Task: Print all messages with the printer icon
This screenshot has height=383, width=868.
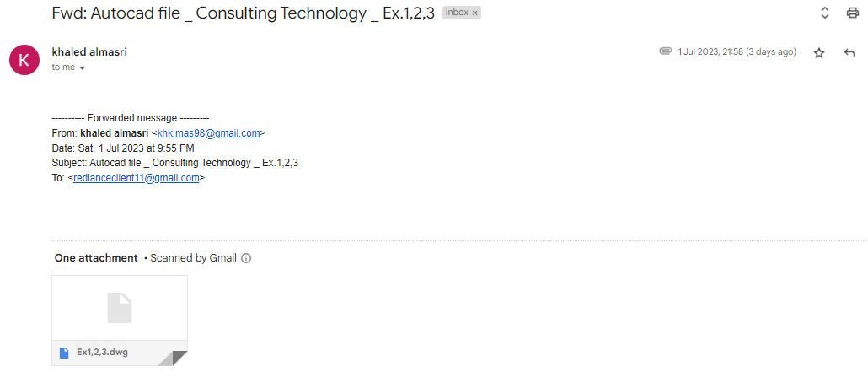Action: point(853,13)
